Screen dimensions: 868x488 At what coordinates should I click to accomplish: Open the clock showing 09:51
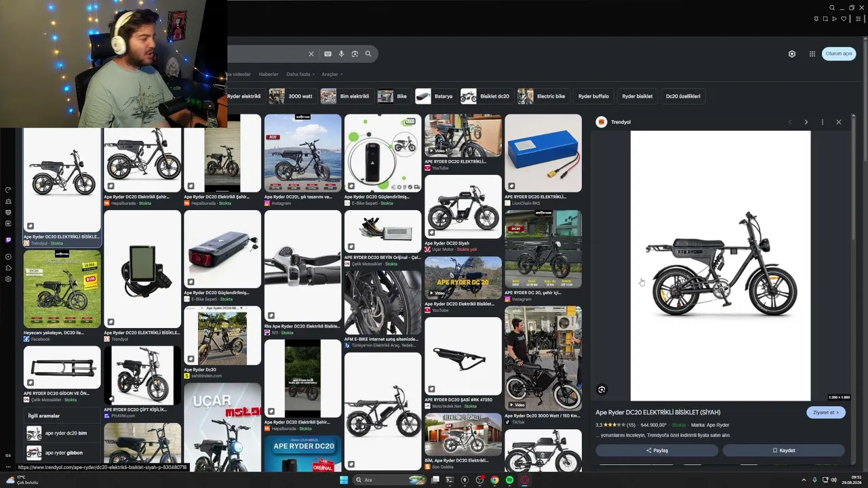tap(850, 480)
